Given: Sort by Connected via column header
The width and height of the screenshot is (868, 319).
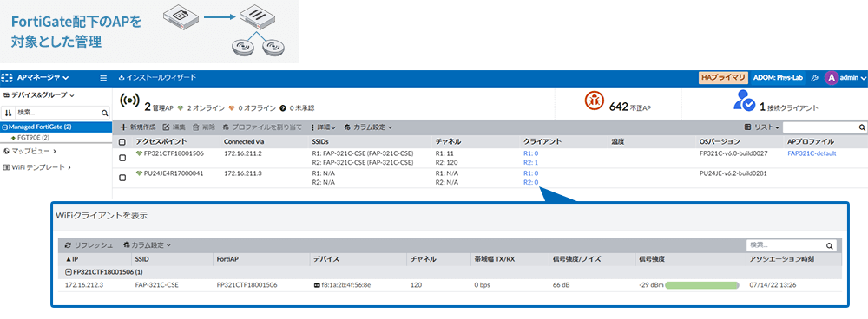Looking at the screenshot, I should (x=244, y=142).
